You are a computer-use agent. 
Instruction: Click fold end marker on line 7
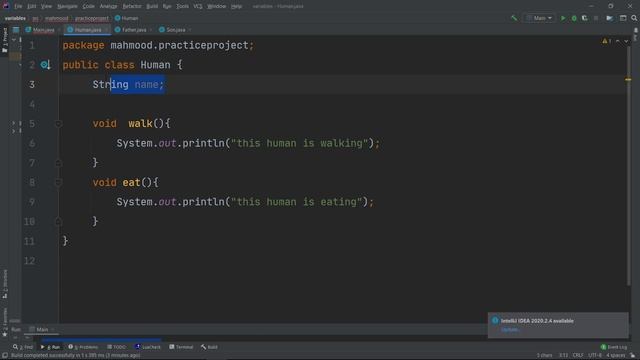[58, 163]
